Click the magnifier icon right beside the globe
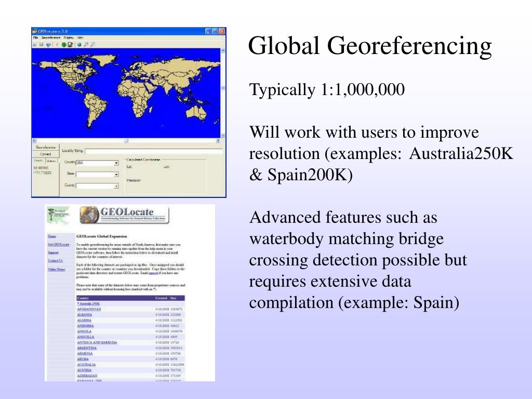This screenshot has width=532, height=399. tap(86, 45)
